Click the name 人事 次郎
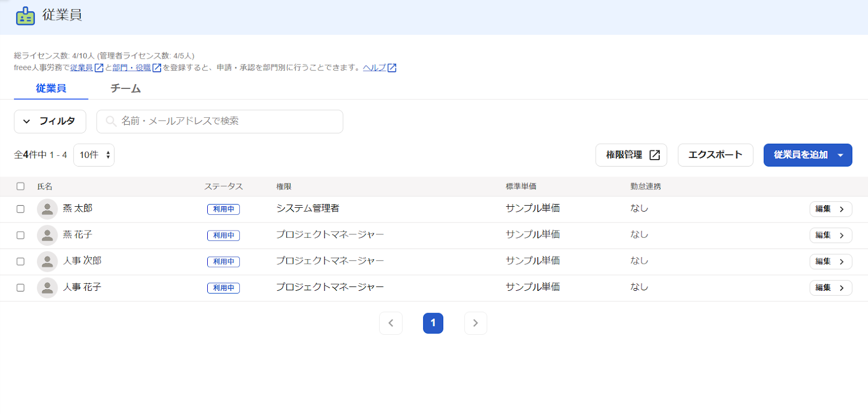Image resolution: width=868 pixels, height=414 pixels. (82, 261)
